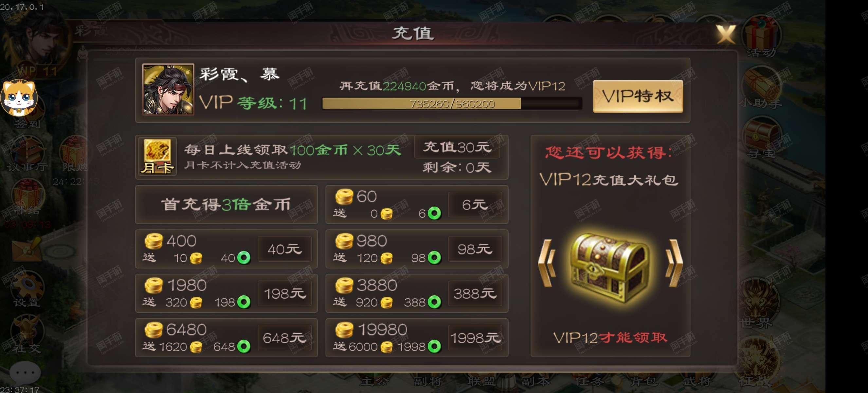The height and width of the screenshot is (393, 868).
Task: Show the next VIP gift pack
Action: point(675,263)
